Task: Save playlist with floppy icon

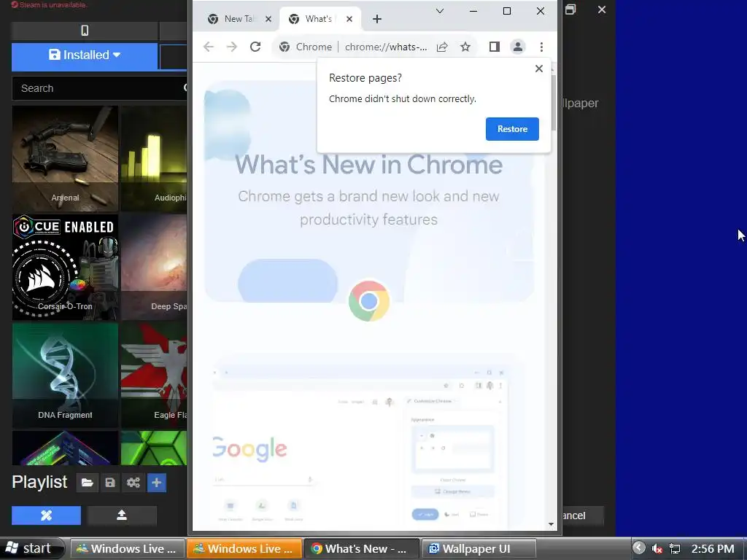Action: [110, 483]
